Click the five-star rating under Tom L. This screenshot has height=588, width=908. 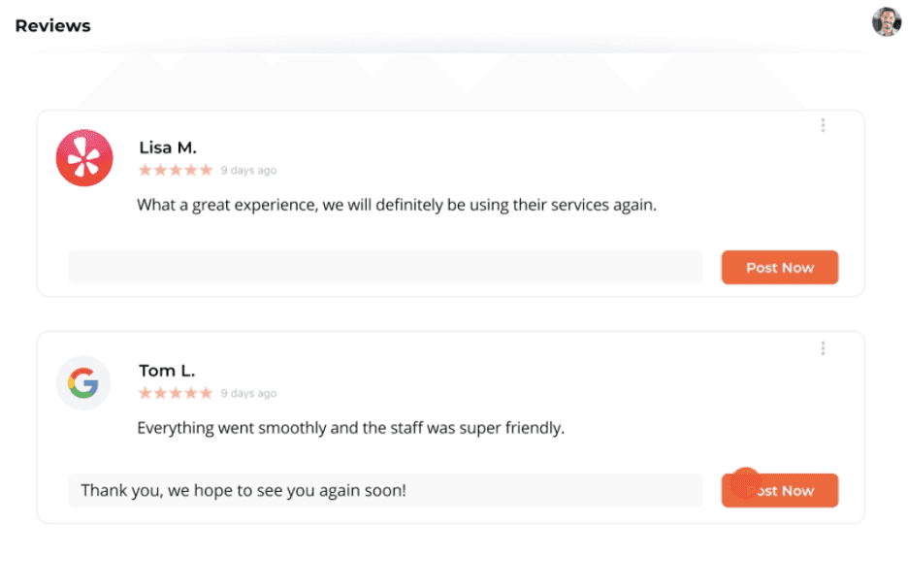click(175, 392)
